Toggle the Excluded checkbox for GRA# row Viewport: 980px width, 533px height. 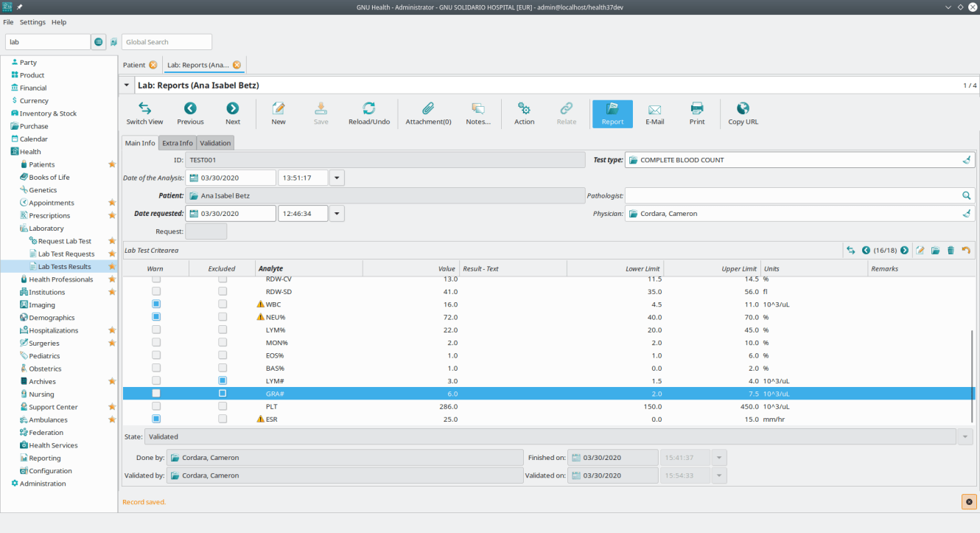223,393
